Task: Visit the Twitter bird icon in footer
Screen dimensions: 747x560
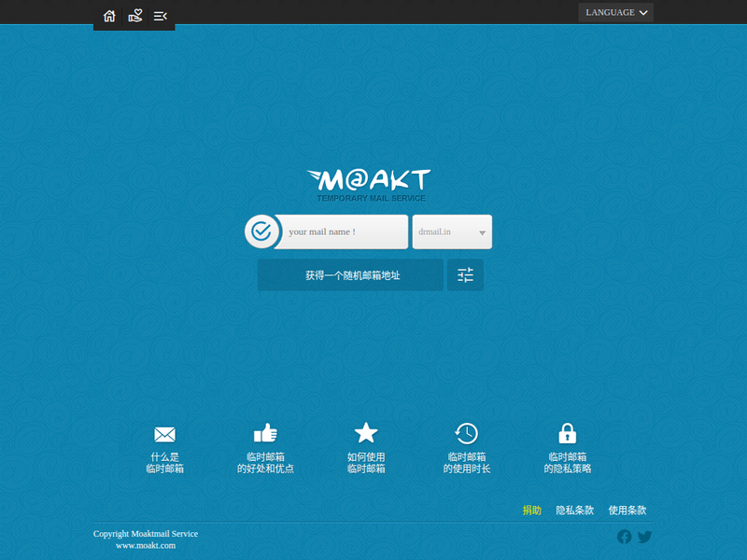Action: pyautogui.click(x=644, y=538)
